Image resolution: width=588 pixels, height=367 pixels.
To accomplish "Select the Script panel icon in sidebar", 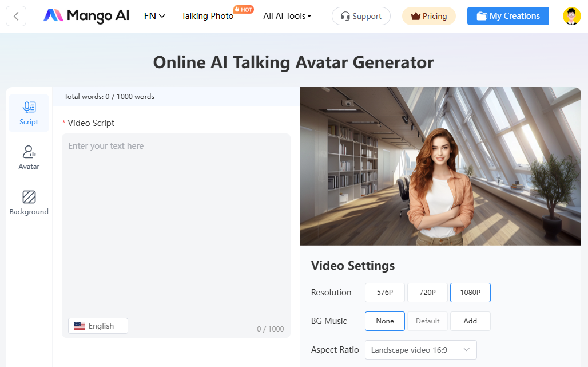I will (29, 112).
